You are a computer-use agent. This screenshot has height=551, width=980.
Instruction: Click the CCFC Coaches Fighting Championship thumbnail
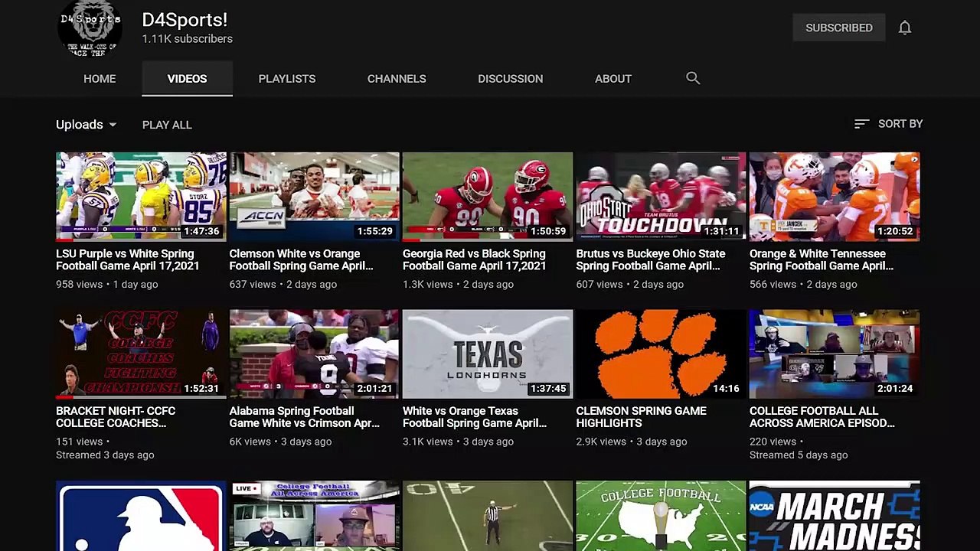click(141, 354)
